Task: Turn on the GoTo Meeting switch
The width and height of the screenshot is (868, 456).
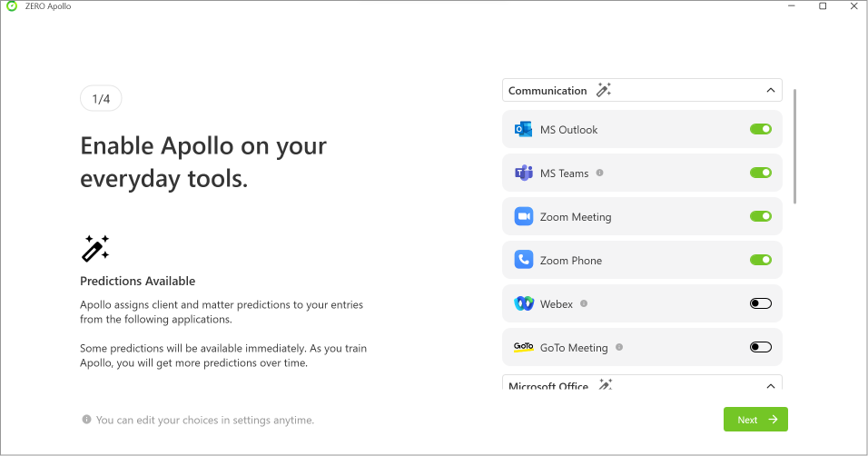Action: (760, 348)
